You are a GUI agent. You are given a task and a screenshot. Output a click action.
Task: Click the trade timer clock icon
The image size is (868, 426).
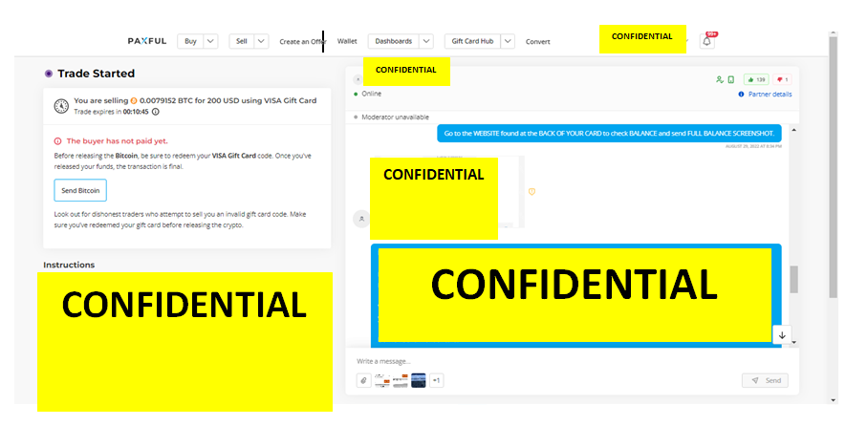[x=61, y=106]
